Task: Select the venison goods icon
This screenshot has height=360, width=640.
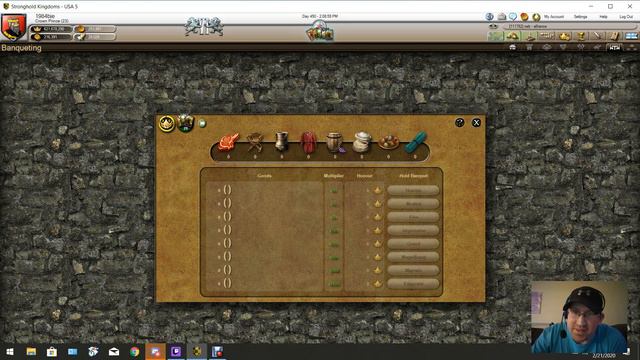Action: click(228, 142)
